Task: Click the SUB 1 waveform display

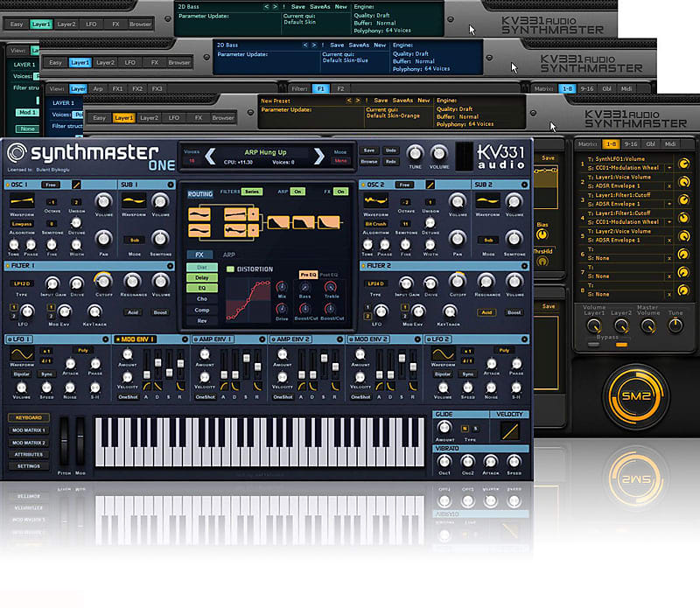Action: pos(134,201)
